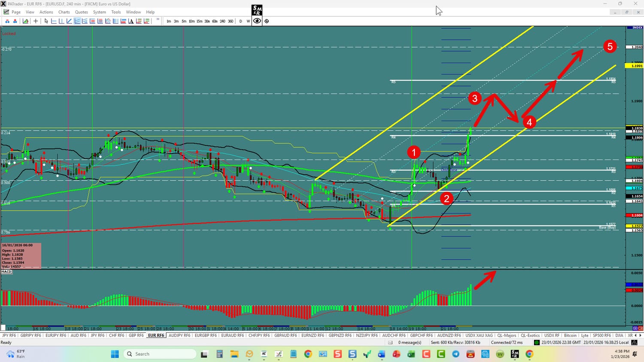This screenshot has width=644, height=362.
Task: Open Excel from the taskbar
Action: click(411, 354)
